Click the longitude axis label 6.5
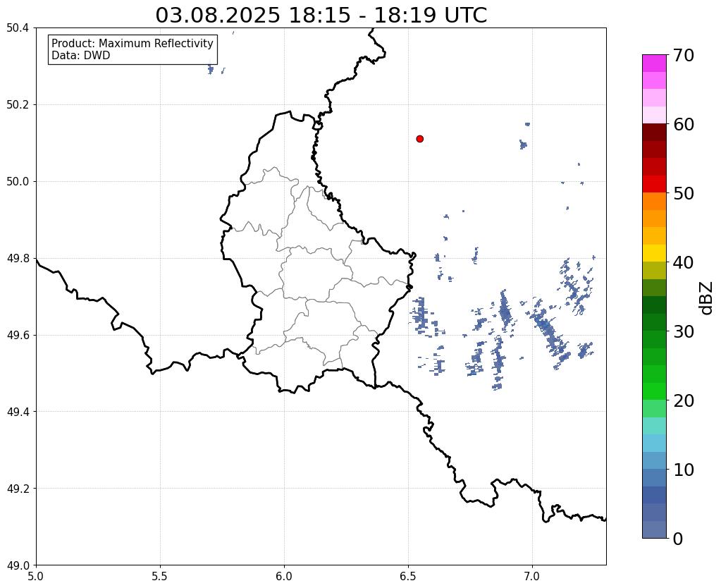This screenshot has width=721, height=588. (408, 577)
